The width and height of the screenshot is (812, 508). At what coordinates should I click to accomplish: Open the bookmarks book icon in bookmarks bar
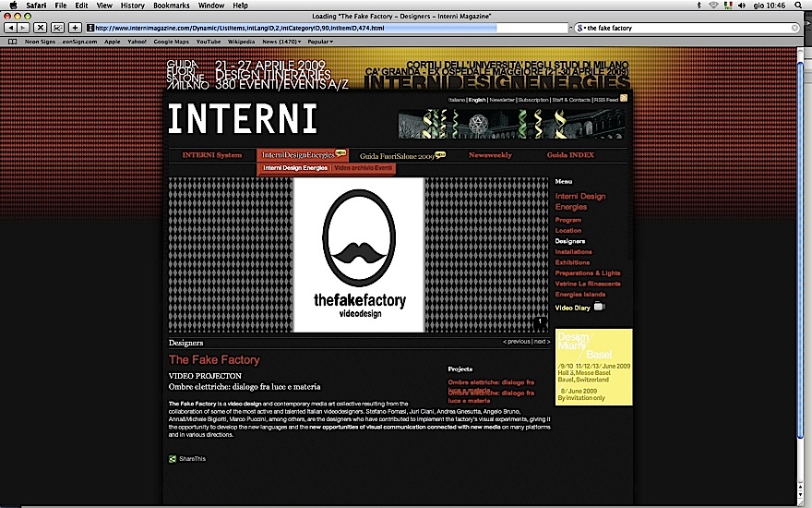tap(12, 42)
